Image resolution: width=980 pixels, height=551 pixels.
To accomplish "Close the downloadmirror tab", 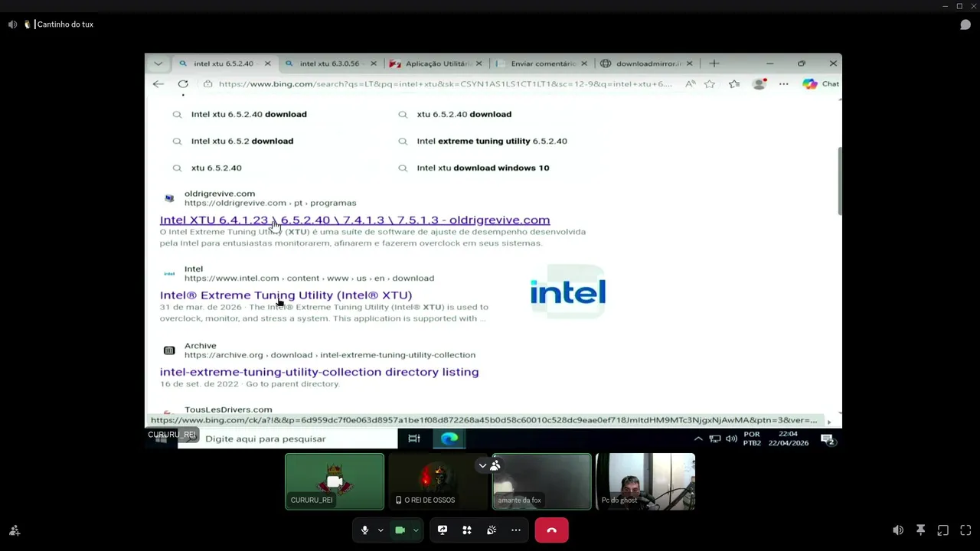I will 690,64.
